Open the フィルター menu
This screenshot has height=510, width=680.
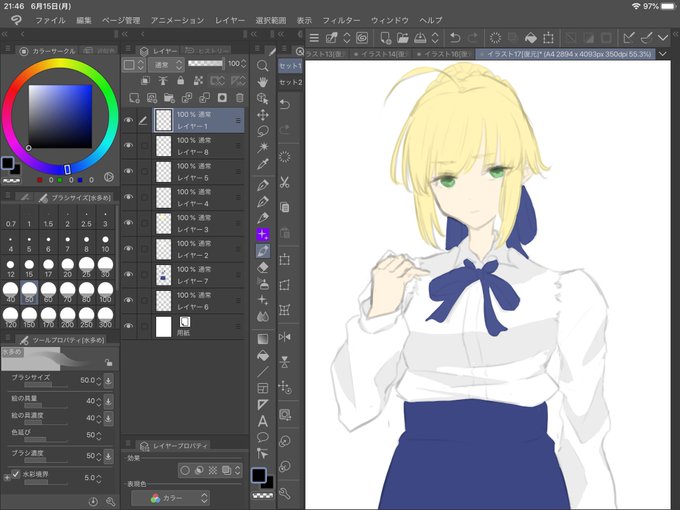pos(341,20)
